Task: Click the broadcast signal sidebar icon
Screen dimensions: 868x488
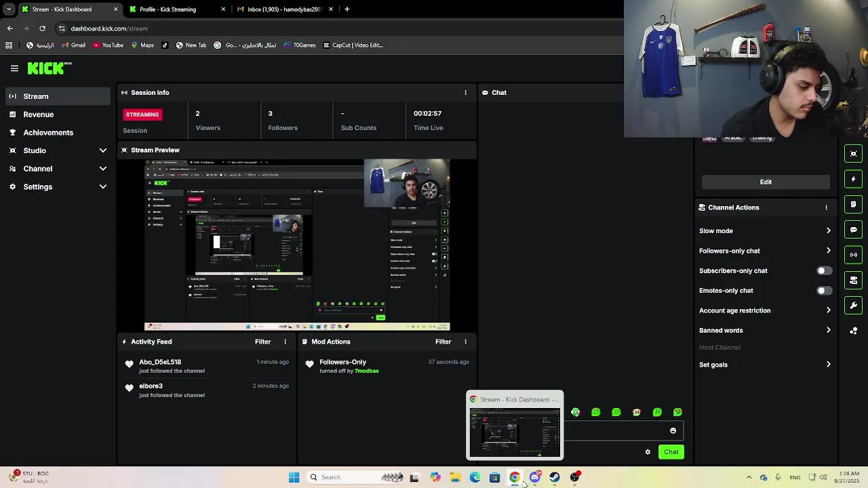Action: [x=854, y=255]
